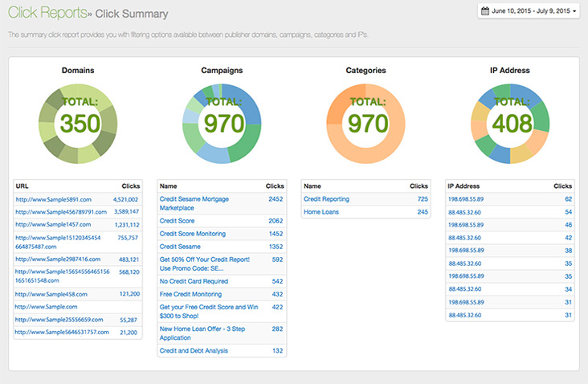Open the Sample5646531757.com URL link
Image resolution: width=588 pixels, height=384 pixels.
pyautogui.click(x=62, y=332)
